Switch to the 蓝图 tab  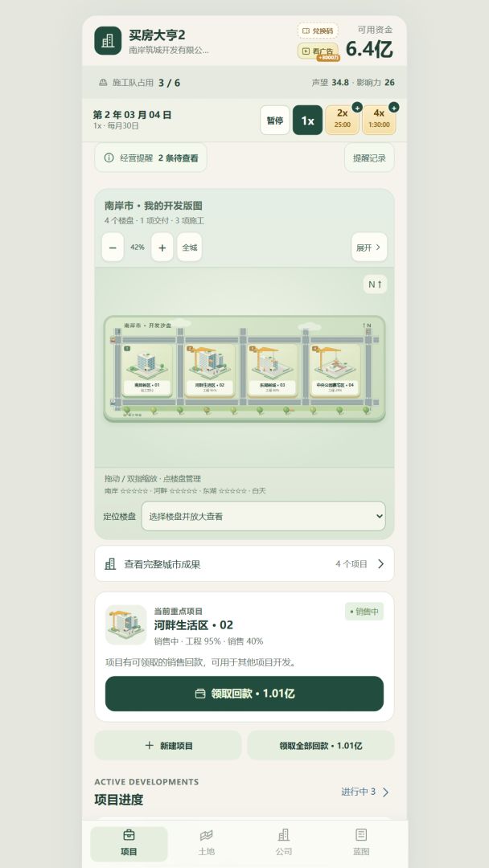[x=361, y=844]
